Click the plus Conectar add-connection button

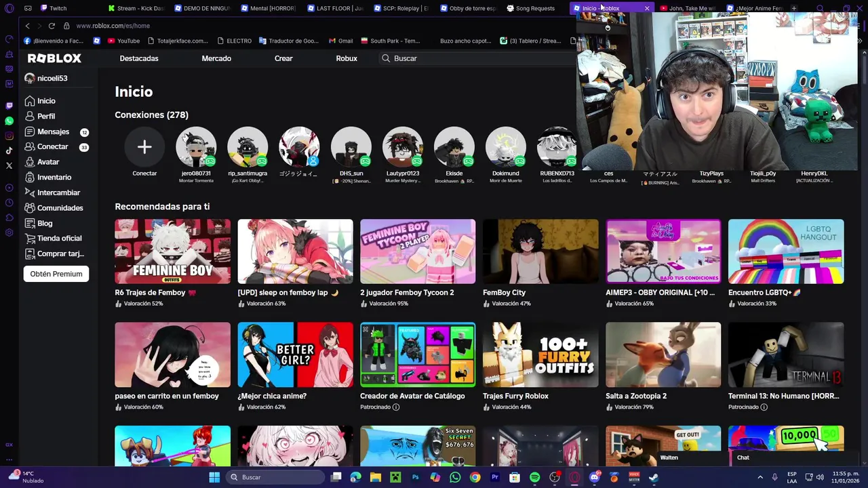click(x=144, y=147)
